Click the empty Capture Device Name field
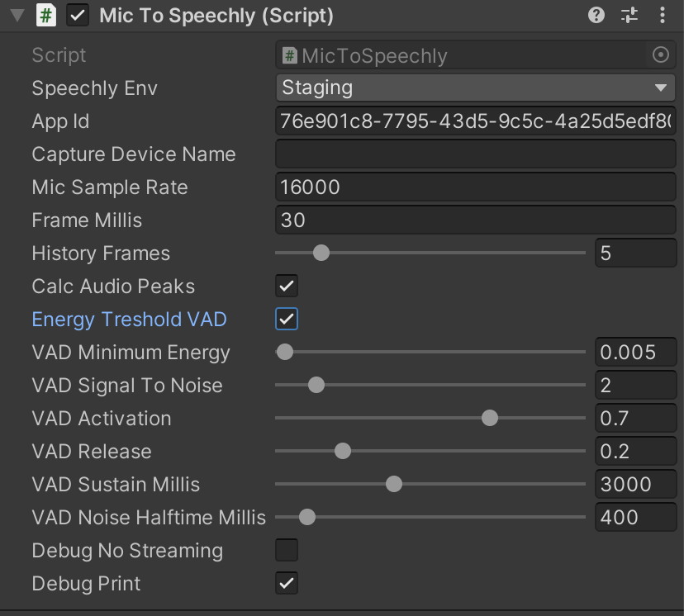The height and width of the screenshot is (616, 684). coord(476,154)
